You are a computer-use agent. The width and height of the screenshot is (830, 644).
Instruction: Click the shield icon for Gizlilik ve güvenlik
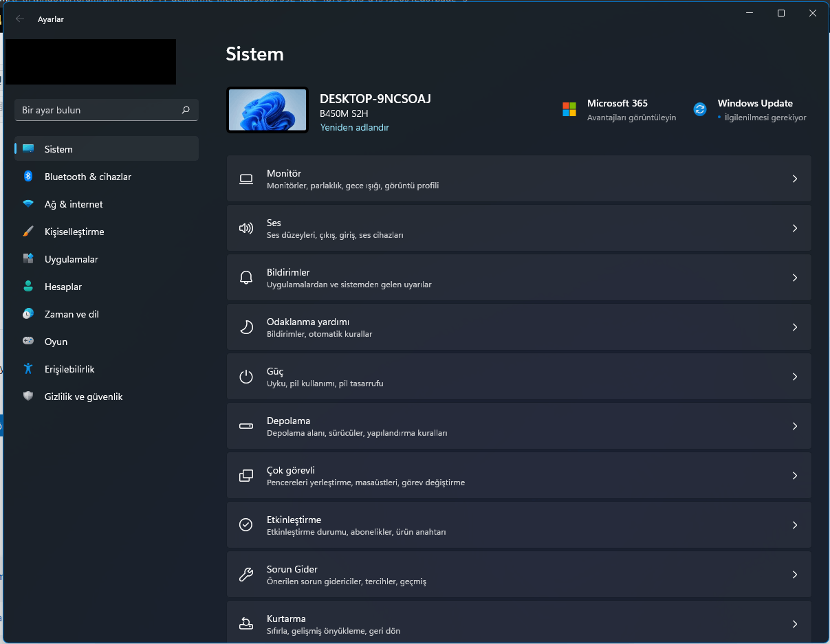point(28,397)
